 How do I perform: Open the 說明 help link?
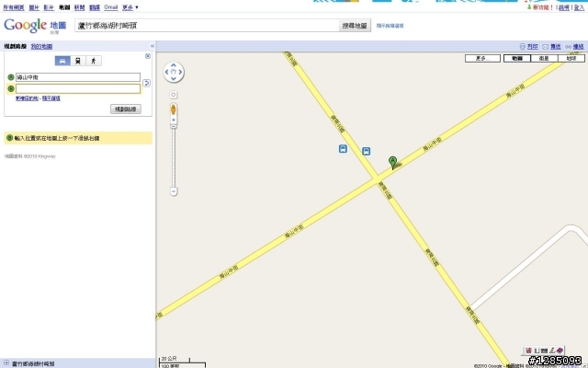coord(564,7)
